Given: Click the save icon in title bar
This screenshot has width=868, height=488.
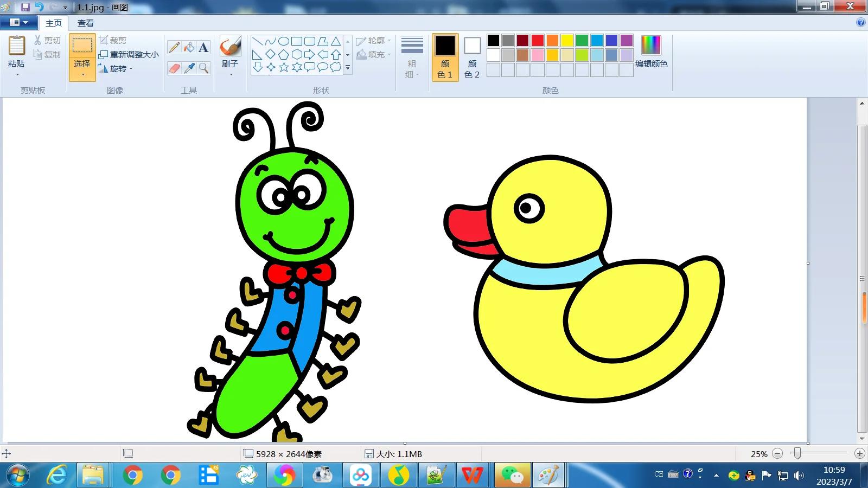Looking at the screenshot, I should (x=25, y=7).
